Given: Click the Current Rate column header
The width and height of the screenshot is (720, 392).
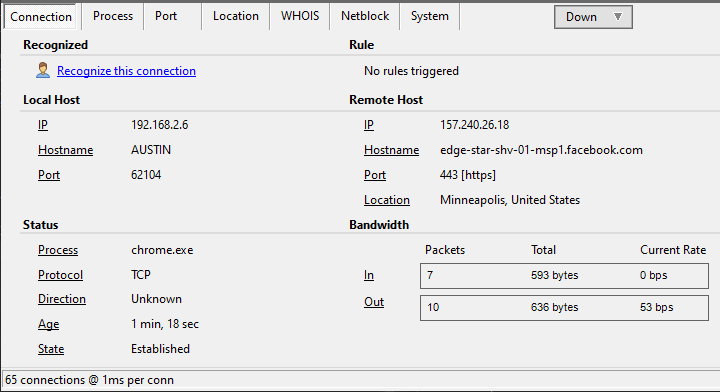Looking at the screenshot, I should [673, 250].
